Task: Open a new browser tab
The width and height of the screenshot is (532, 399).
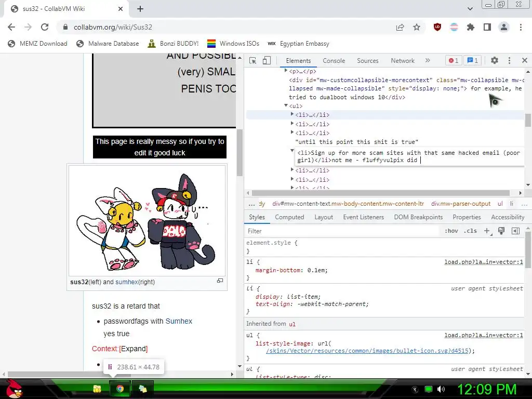Action: 140,9
